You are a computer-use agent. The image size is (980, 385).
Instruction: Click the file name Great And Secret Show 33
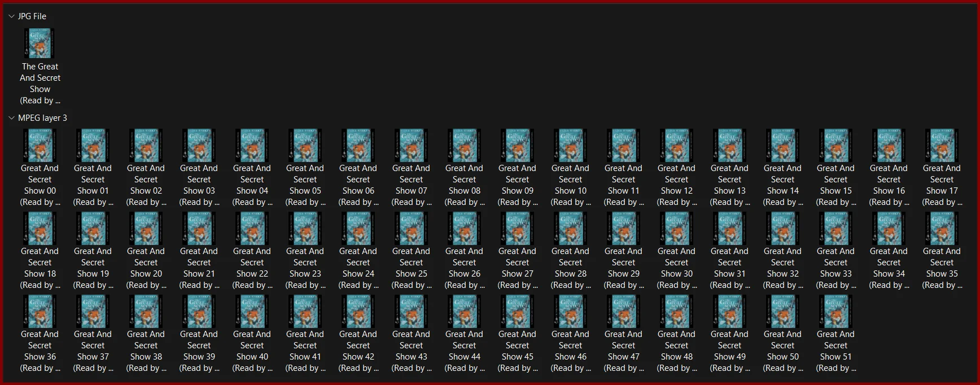(836, 268)
